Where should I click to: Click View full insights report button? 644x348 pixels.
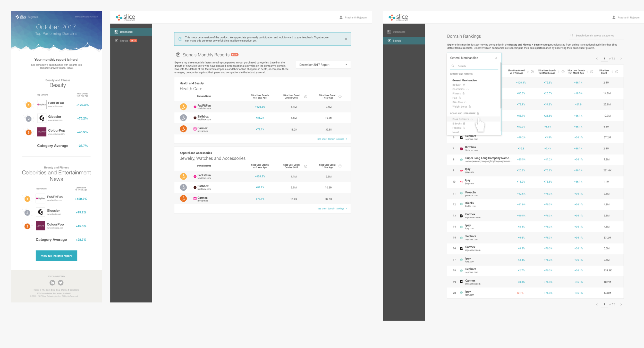click(56, 256)
